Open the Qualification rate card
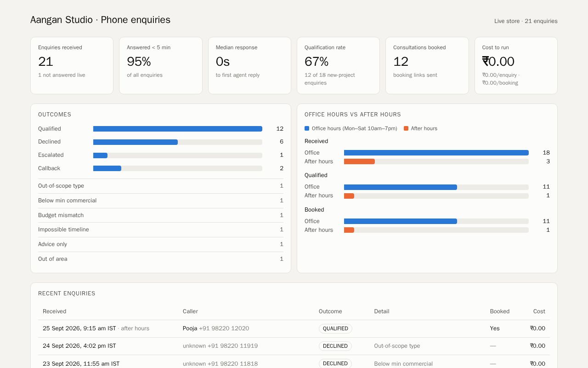 point(338,65)
